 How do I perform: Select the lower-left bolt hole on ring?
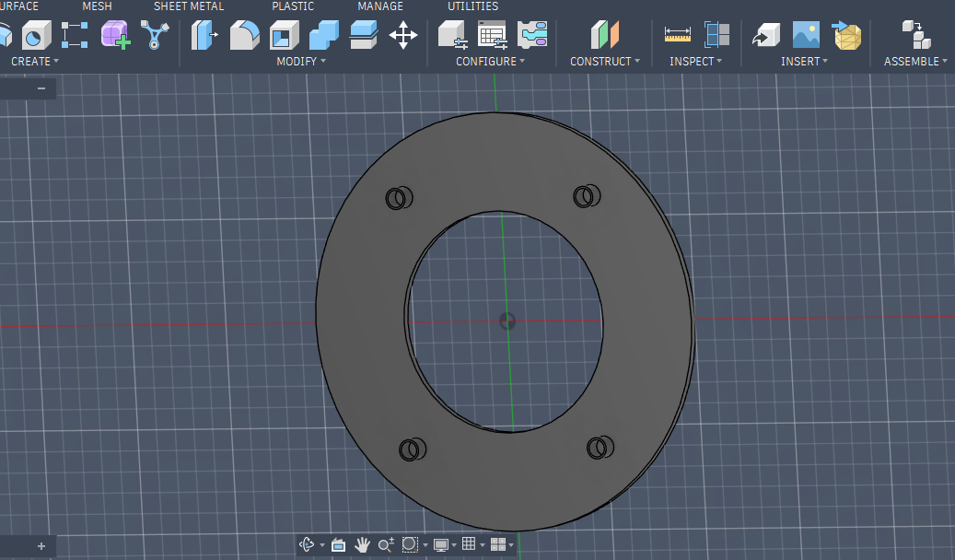[413, 449]
